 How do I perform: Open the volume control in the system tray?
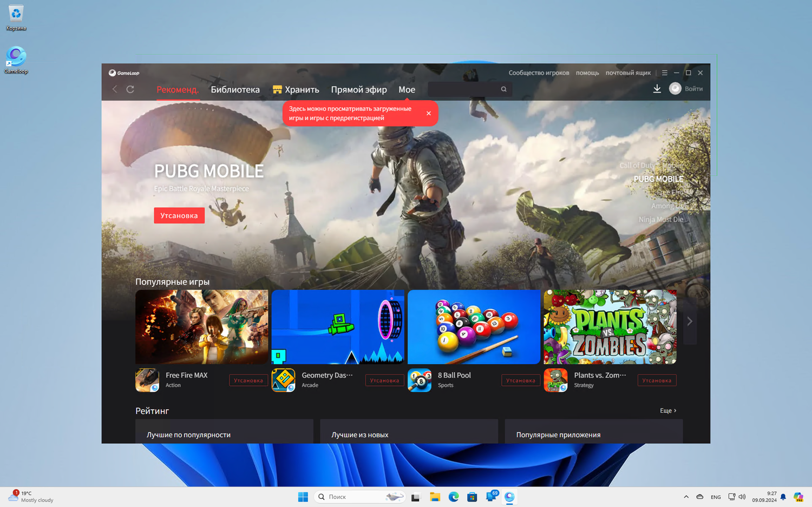pyautogui.click(x=742, y=497)
